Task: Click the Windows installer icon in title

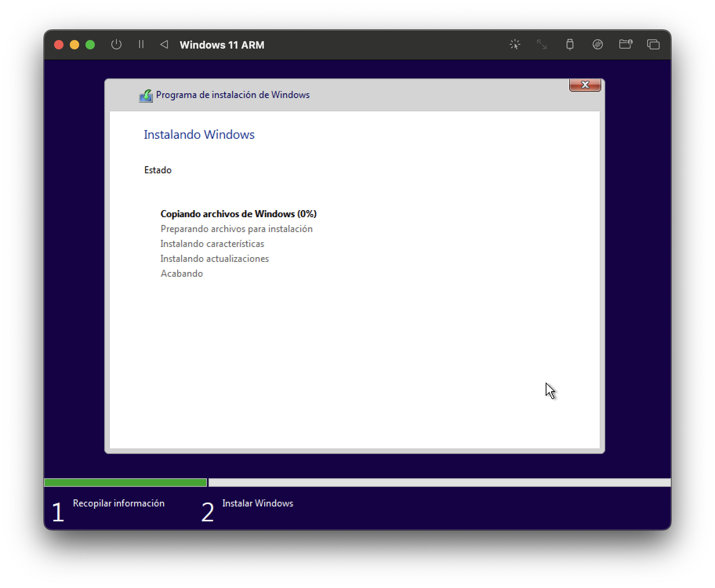Action: [146, 95]
